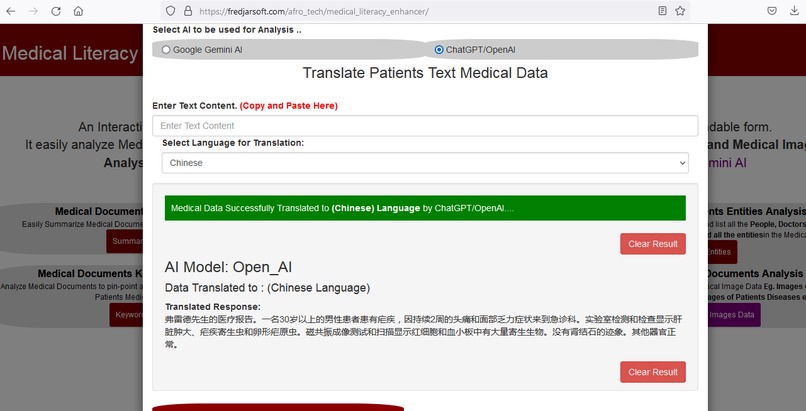
Task: Reload the current page
Action: 56,11
